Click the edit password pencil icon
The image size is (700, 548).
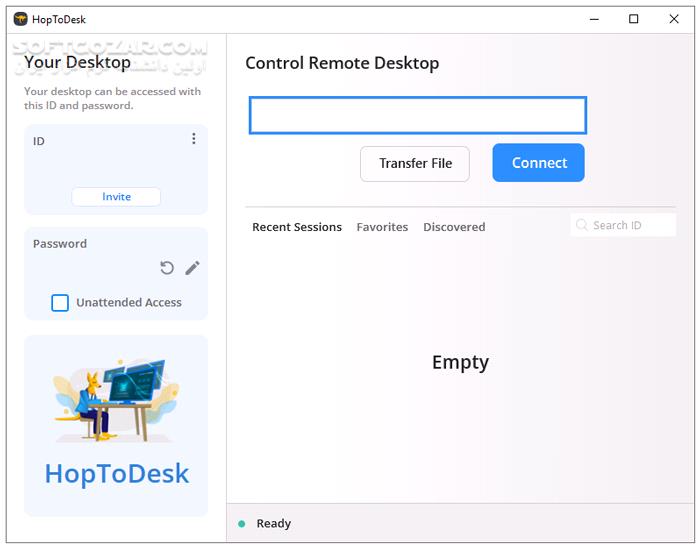pyautogui.click(x=192, y=268)
